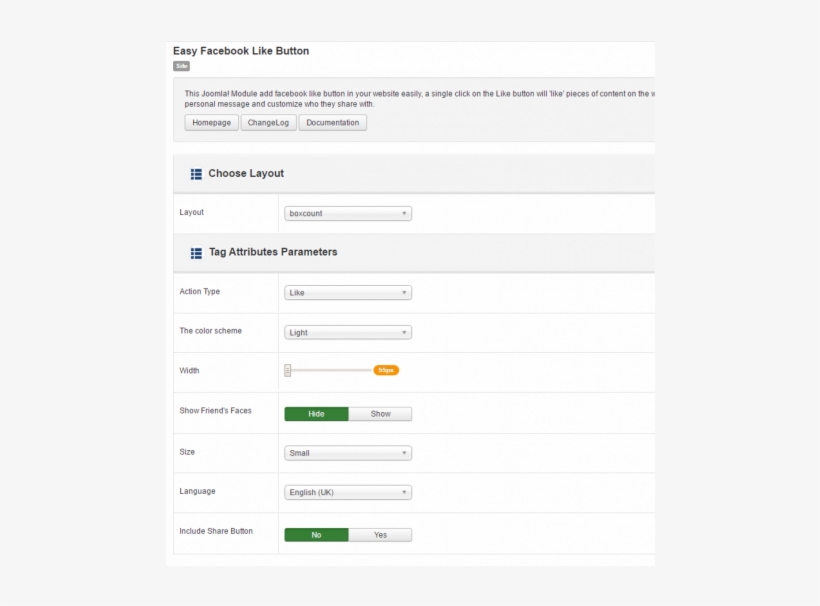Click the Layout field label
820x606 pixels.
(x=191, y=212)
